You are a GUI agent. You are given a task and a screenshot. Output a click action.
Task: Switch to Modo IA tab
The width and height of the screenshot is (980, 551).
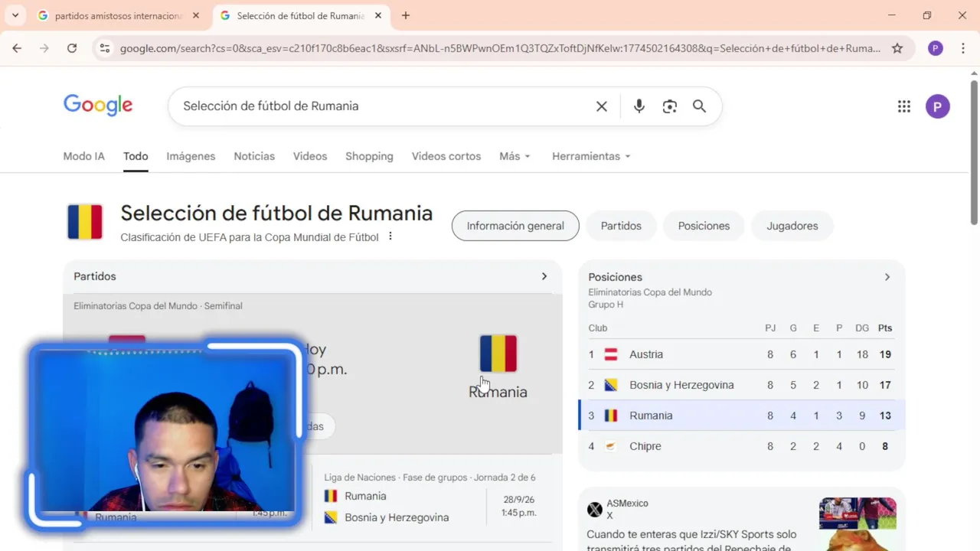[x=83, y=156]
